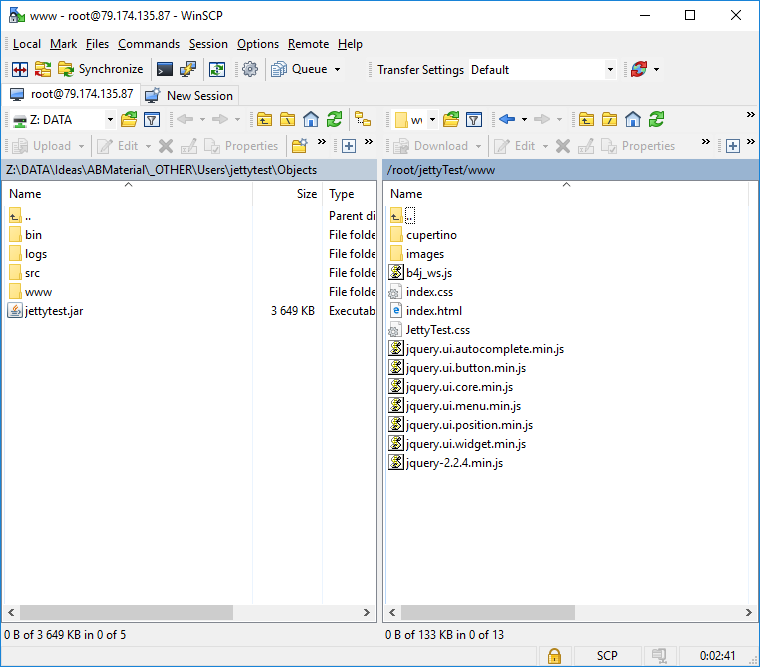
Task: Click the local Refresh icon
Action: (334, 119)
